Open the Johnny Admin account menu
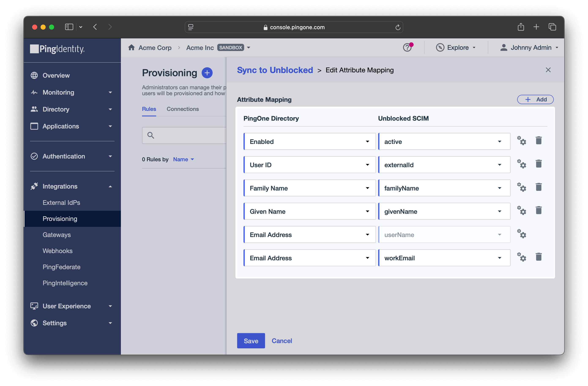Screen dimensions: 588x386 [x=529, y=47]
